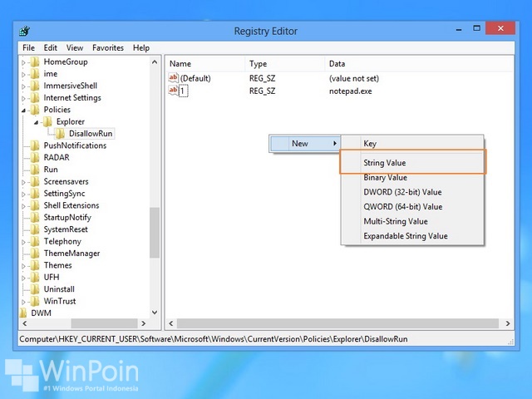Click the Type column header
Screen dimensions: 532x399
tap(285, 64)
